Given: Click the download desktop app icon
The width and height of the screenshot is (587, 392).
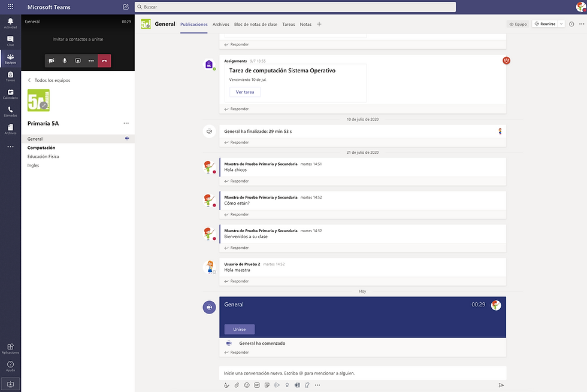Looking at the screenshot, I should click(x=11, y=384).
